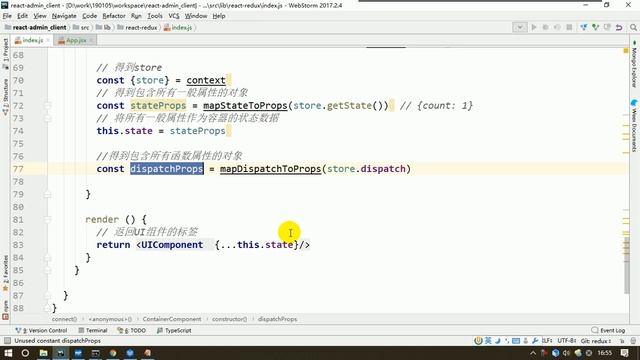The width and height of the screenshot is (640, 360).
Task: Click connect() in code breadcrumbs
Action: click(x=64, y=319)
